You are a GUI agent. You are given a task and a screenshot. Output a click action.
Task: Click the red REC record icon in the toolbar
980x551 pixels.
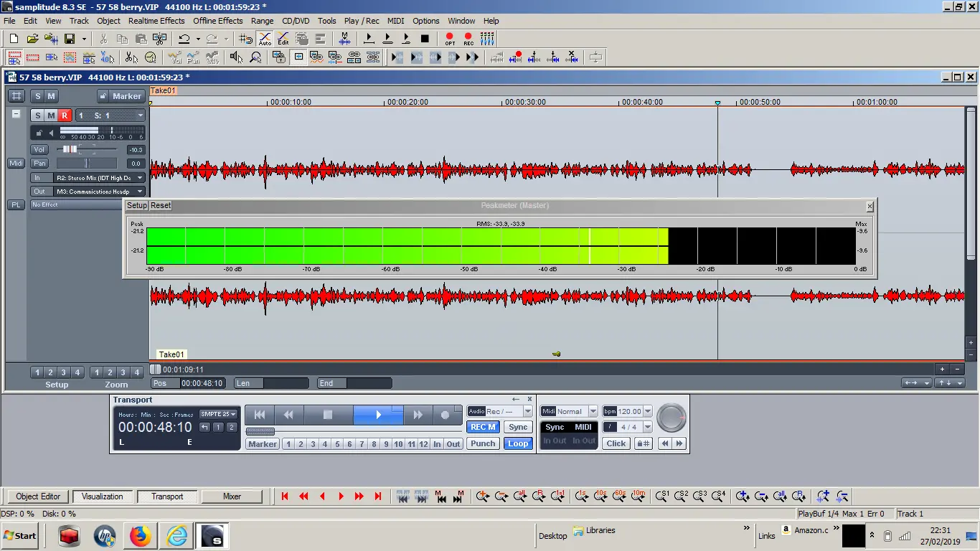468,39
